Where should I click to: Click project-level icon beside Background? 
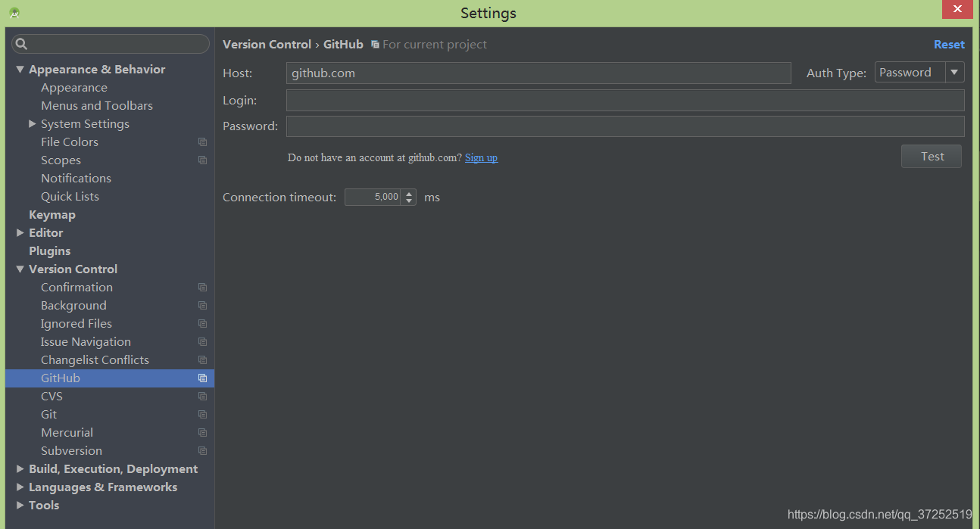pyautogui.click(x=202, y=306)
